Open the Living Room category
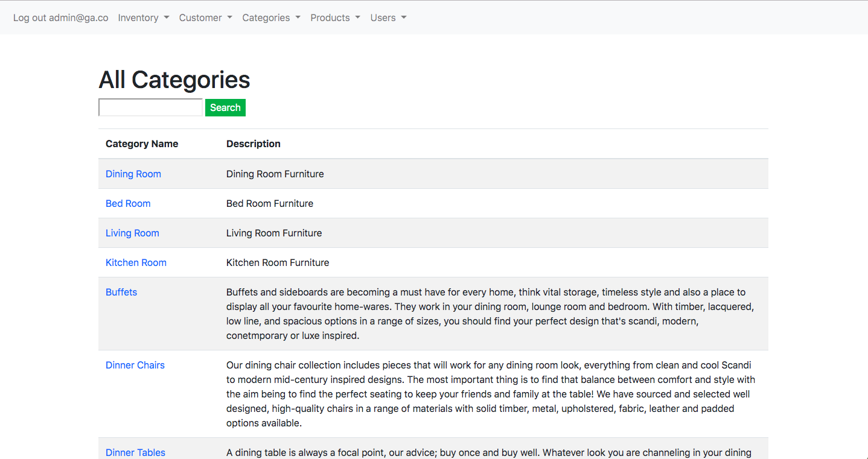The height and width of the screenshot is (459, 868). [132, 233]
